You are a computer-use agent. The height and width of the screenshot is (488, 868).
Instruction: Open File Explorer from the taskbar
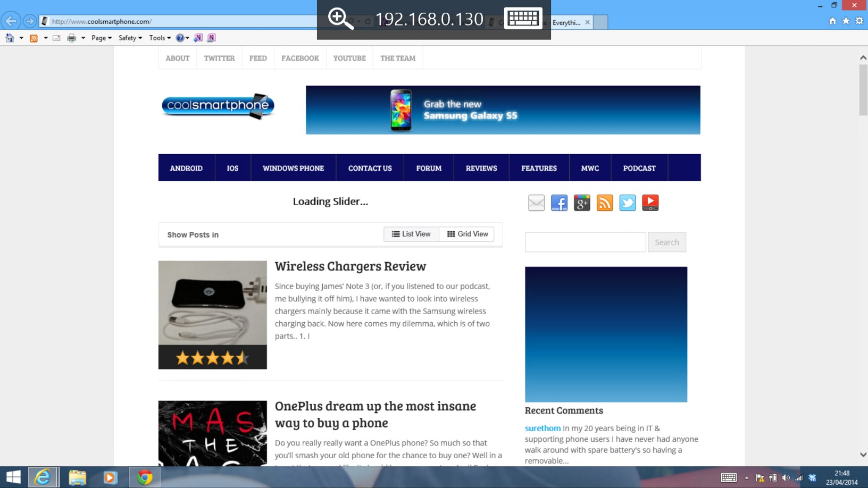click(x=77, y=477)
